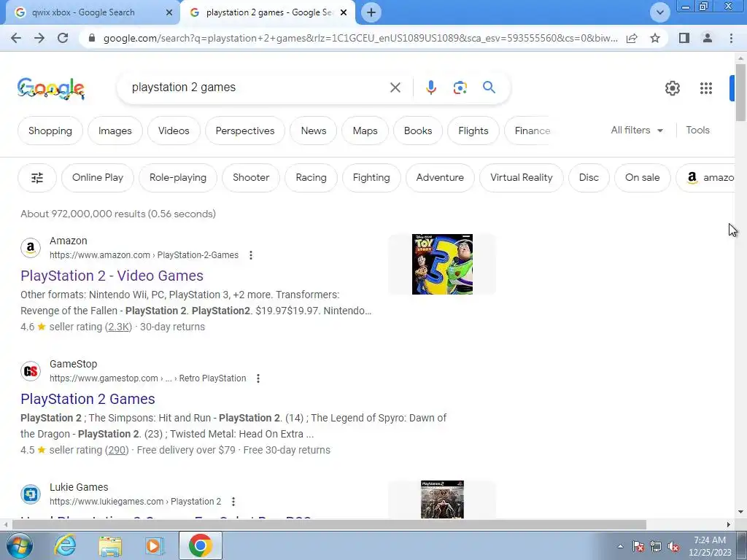The image size is (747, 560).
Task: Select the Shopping filter
Action: (x=50, y=131)
